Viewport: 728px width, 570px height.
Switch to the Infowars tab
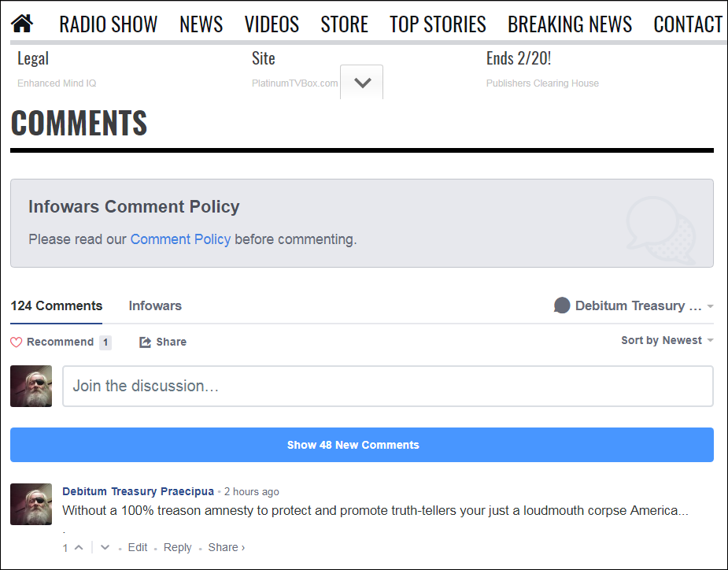pyautogui.click(x=155, y=306)
